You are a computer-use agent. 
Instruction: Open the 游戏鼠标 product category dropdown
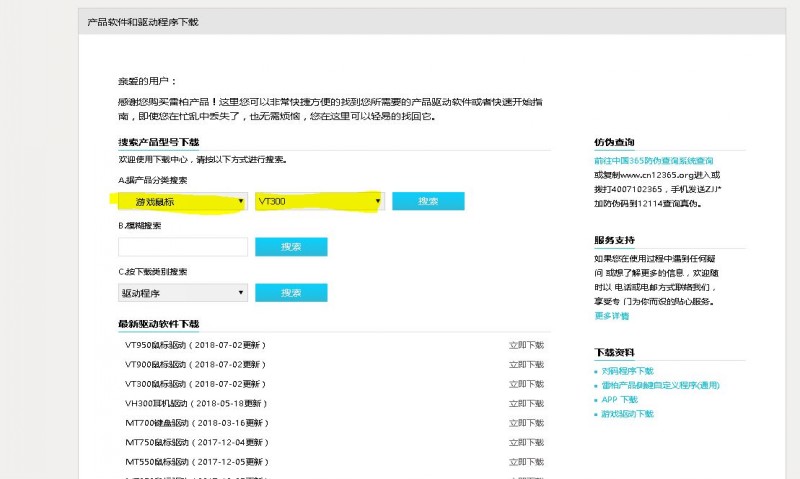pos(183,201)
